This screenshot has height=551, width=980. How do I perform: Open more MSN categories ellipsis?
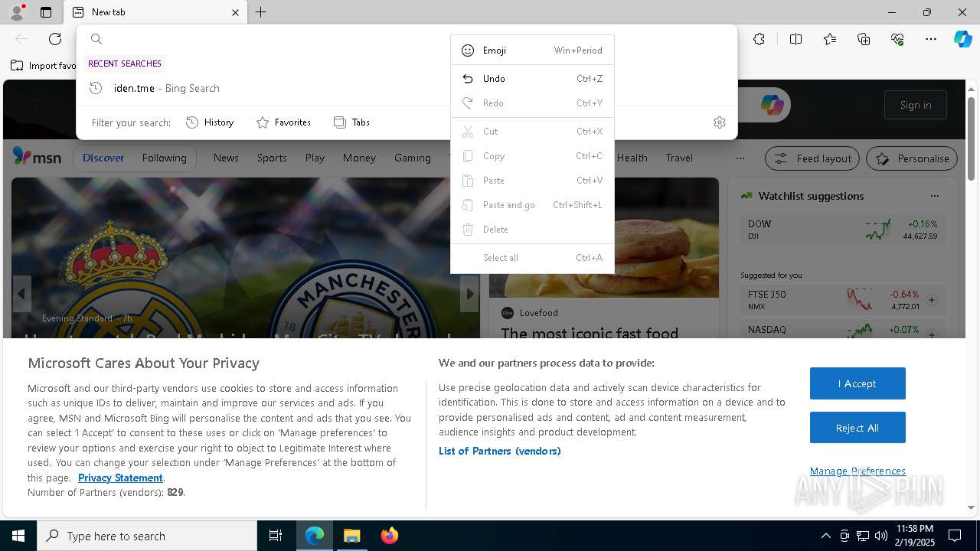(x=740, y=158)
